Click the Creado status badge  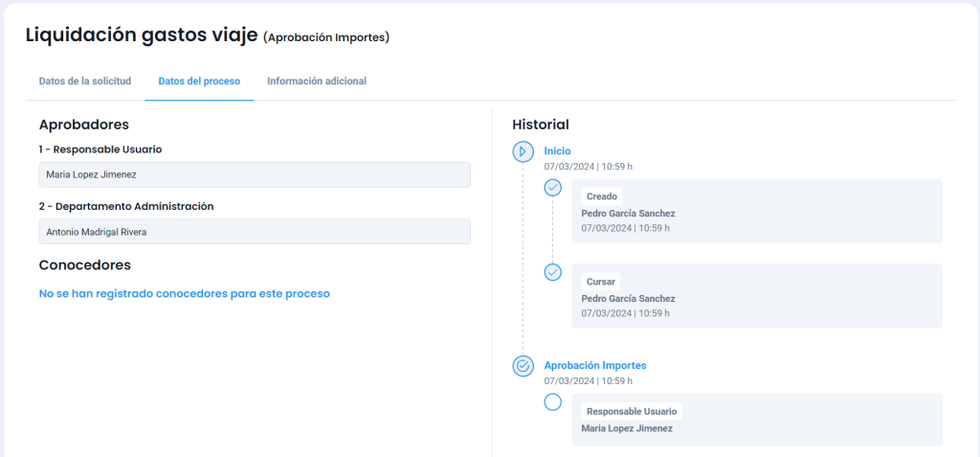[601, 196]
